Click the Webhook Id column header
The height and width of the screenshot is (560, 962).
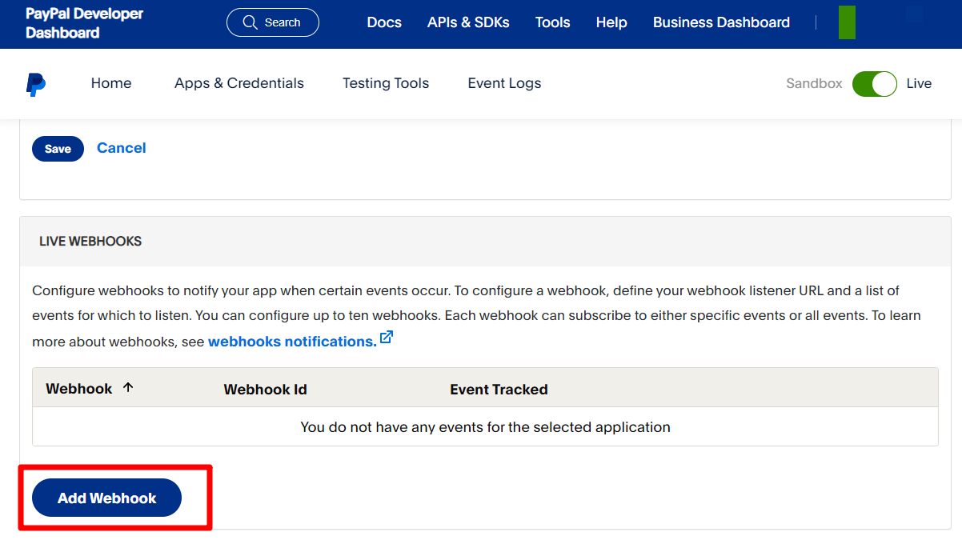tap(265, 390)
